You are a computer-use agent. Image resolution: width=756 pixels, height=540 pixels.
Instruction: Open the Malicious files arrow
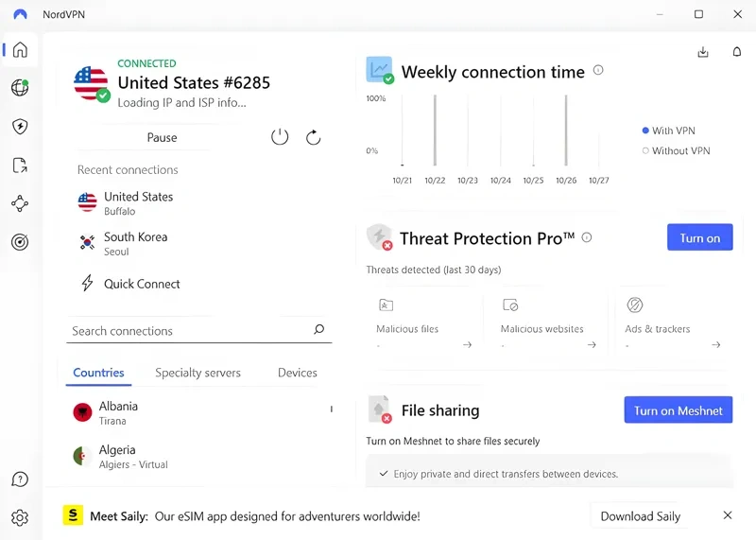click(x=467, y=344)
